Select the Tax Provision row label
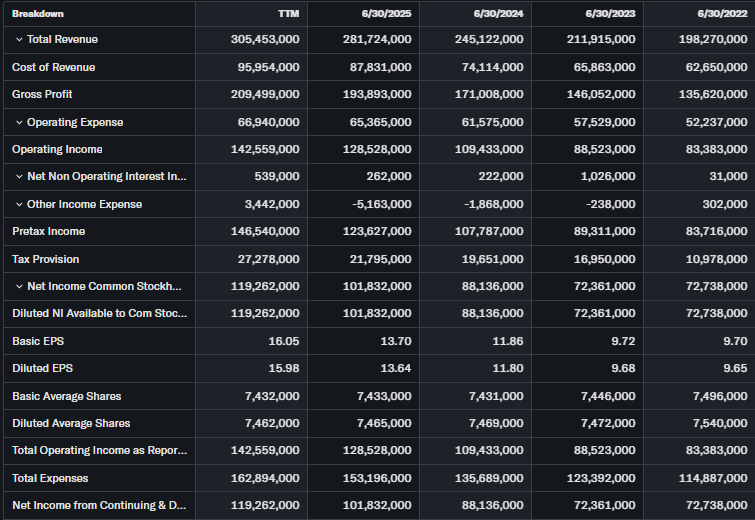 pos(45,259)
